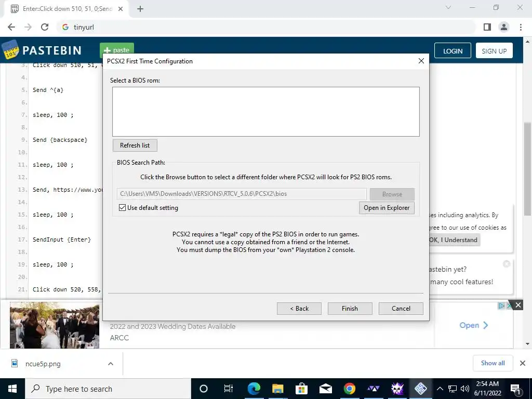Click the Cortana circle icon
Viewport: 532px width, 399px height.
click(204, 389)
